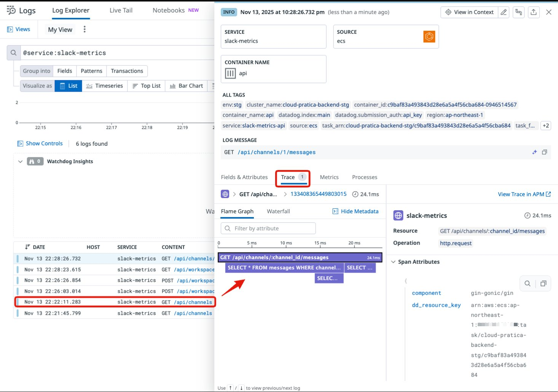This screenshot has height=392, width=558.
Task: Collapse the Watchdog Insights section
Action: [x=20, y=161]
